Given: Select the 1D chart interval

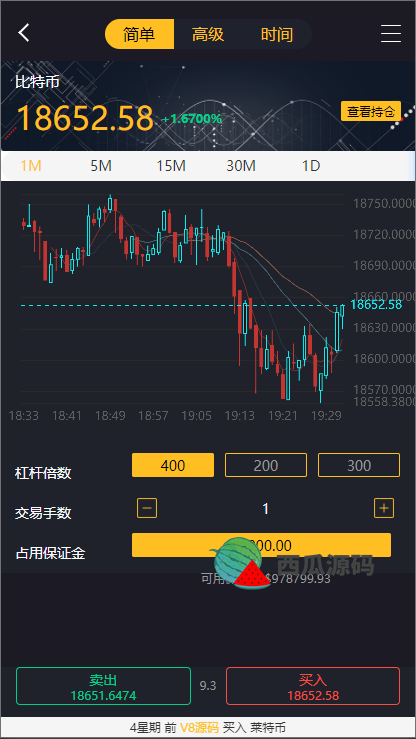Looking at the screenshot, I should (311, 166).
